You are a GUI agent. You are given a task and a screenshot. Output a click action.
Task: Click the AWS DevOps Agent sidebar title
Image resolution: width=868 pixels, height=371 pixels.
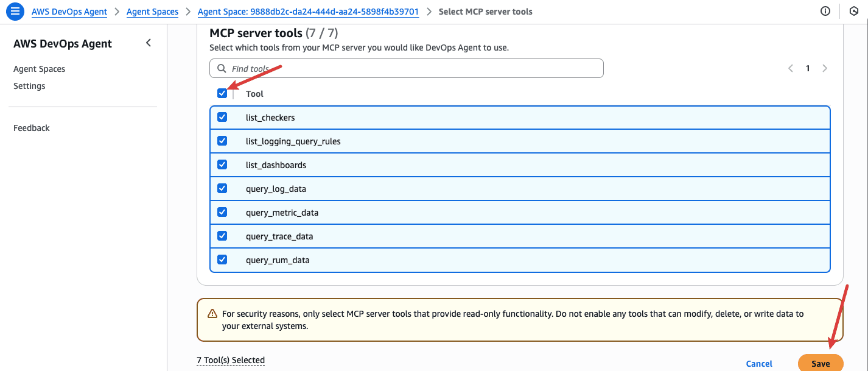coord(63,44)
